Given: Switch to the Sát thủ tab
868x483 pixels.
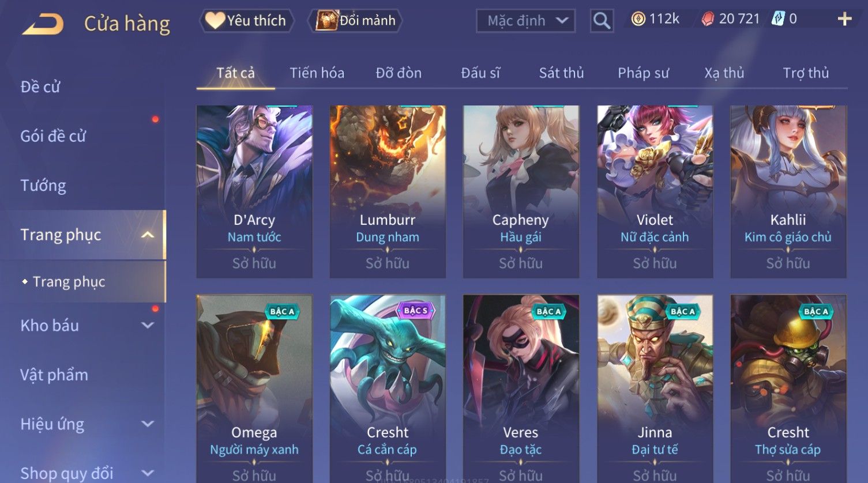Looking at the screenshot, I should coord(561,73).
